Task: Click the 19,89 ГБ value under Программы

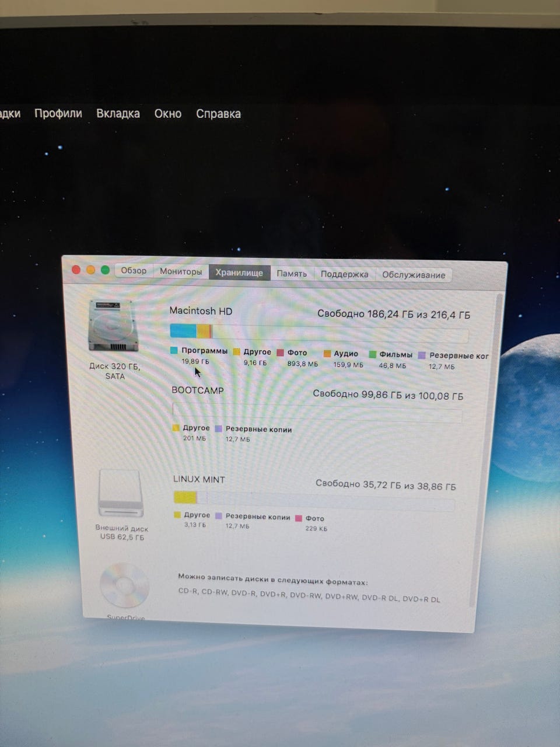Action: click(x=195, y=361)
